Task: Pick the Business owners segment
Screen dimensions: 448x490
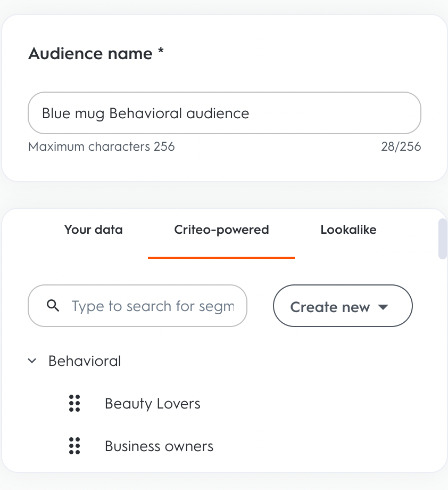Action: click(159, 446)
